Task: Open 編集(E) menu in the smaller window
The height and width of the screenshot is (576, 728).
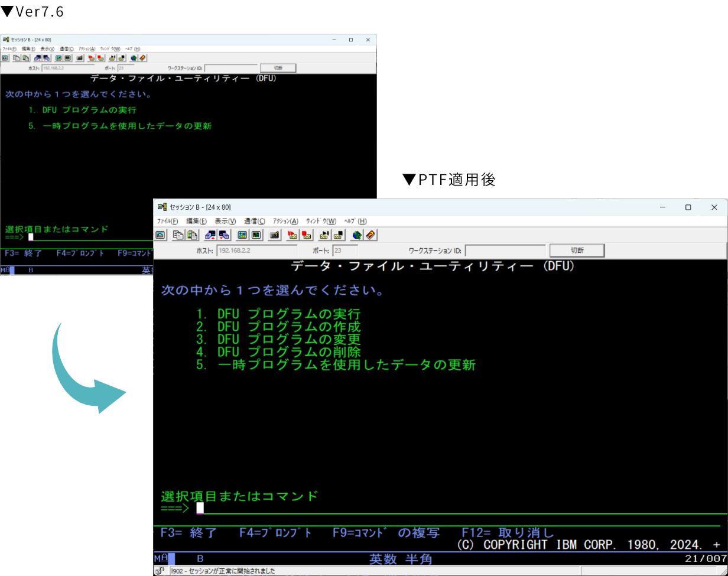Action: [28, 48]
